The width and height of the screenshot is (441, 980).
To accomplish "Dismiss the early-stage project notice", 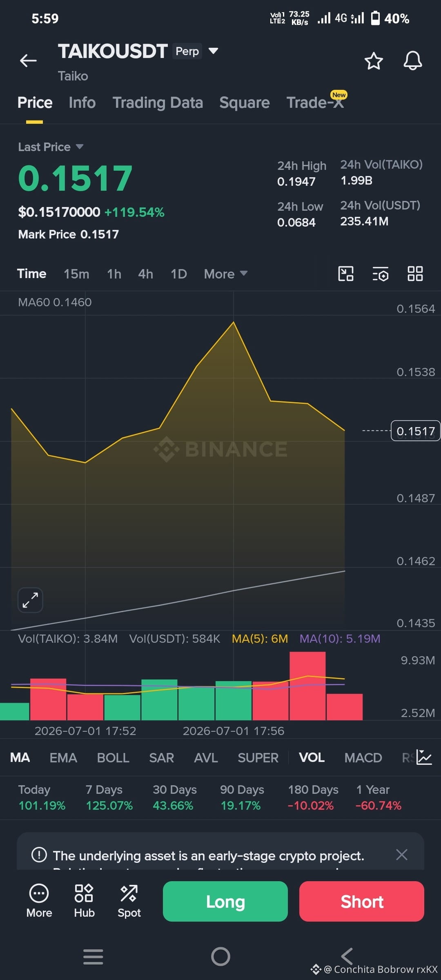I will (x=402, y=855).
